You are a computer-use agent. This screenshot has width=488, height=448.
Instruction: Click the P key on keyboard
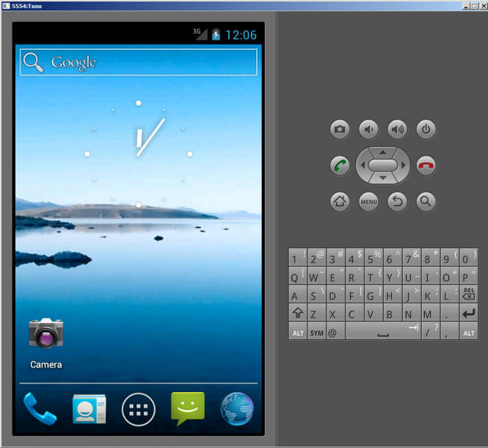469,275
